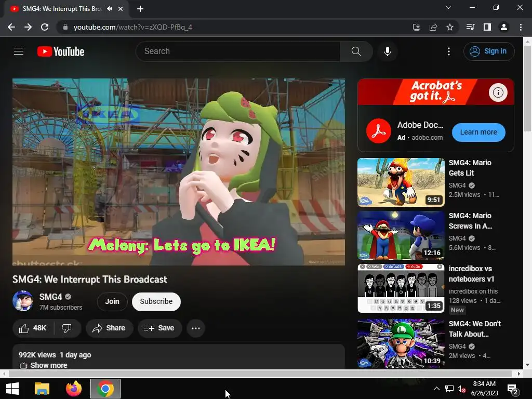532x399 pixels.
Task: Open incredibox vs noteboxers v1 thumbnail
Action: (401, 288)
